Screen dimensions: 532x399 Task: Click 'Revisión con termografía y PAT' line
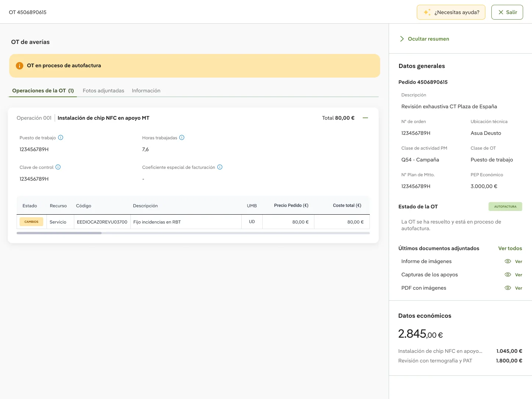coord(435,361)
